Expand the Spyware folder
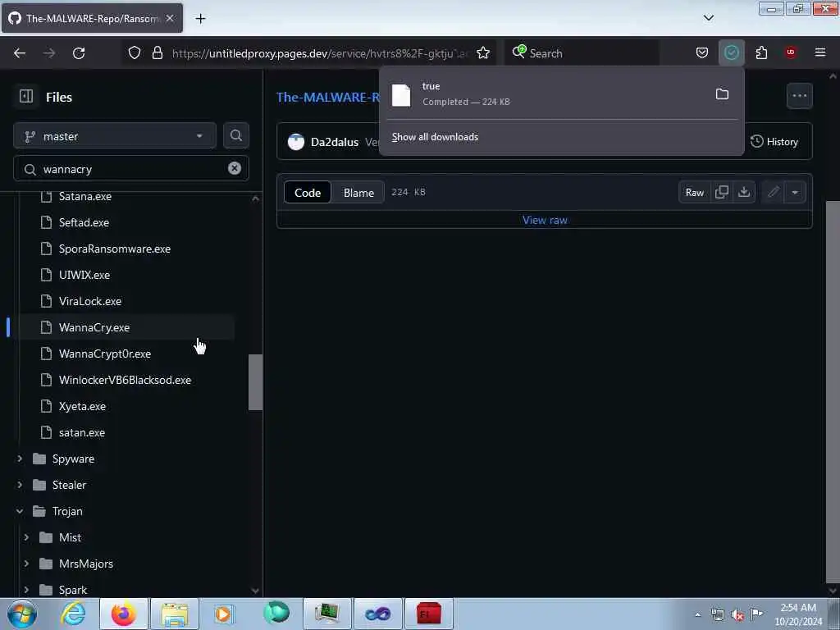840x630 pixels. click(20, 459)
